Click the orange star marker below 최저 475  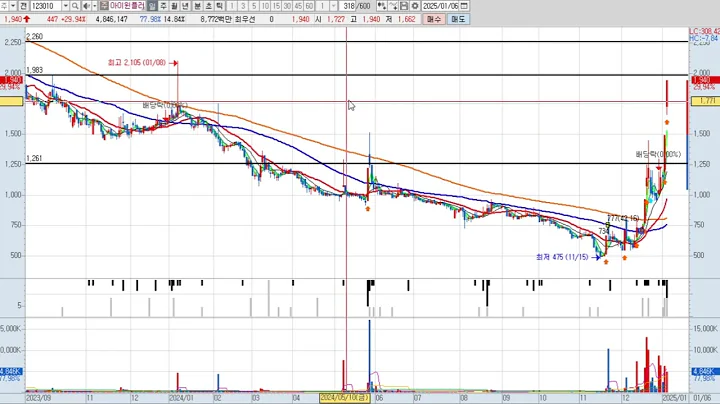(x=606, y=262)
